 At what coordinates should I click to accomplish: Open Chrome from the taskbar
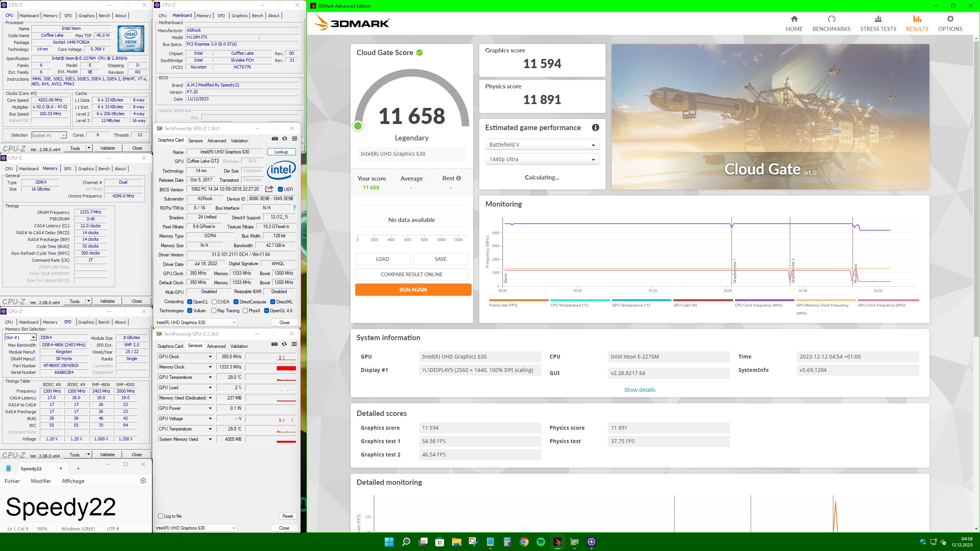tap(524, 542)
